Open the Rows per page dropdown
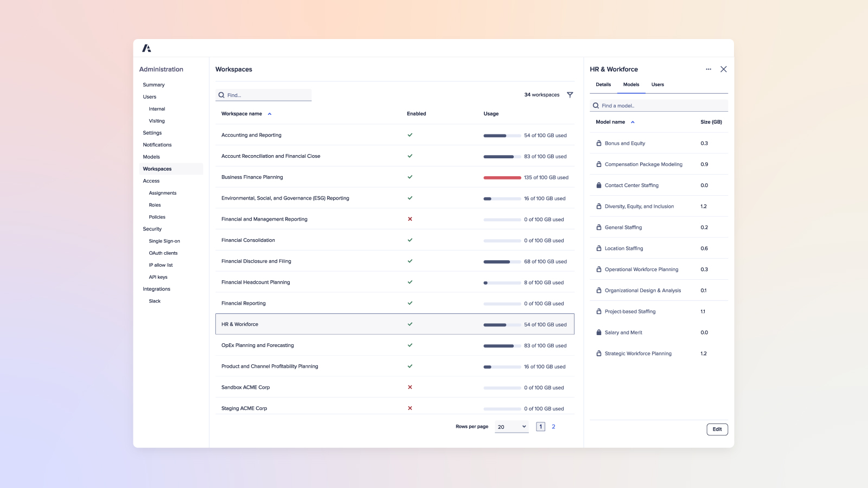 click(510, 427)
